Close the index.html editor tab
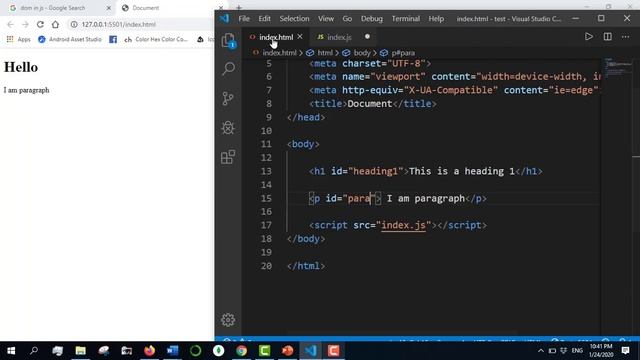 pos(300,37)
